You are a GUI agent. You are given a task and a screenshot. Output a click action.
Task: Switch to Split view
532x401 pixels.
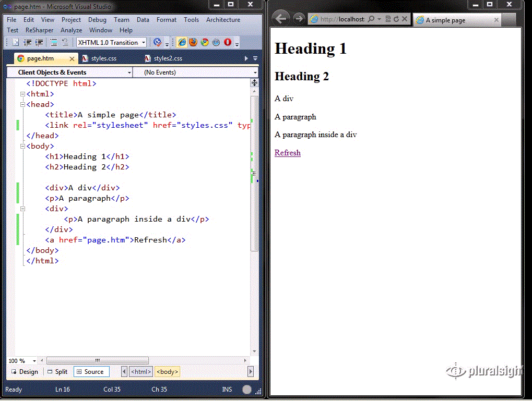click(x=57, y=371)
